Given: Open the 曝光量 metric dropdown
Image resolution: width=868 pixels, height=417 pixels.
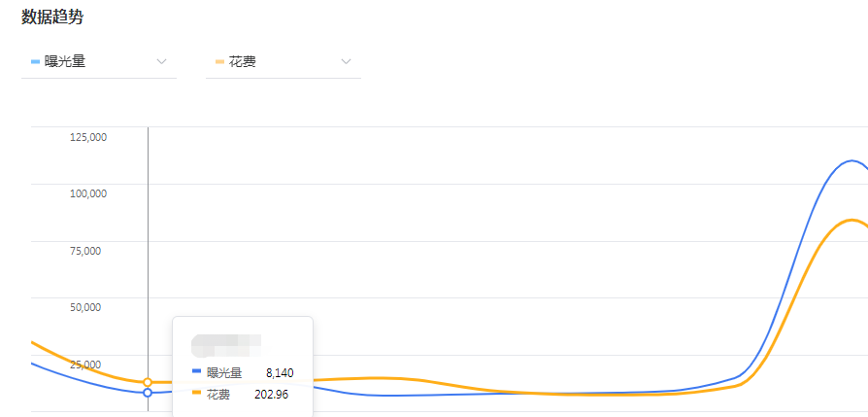Looking at the screenshot, I should tap(97, 62).
